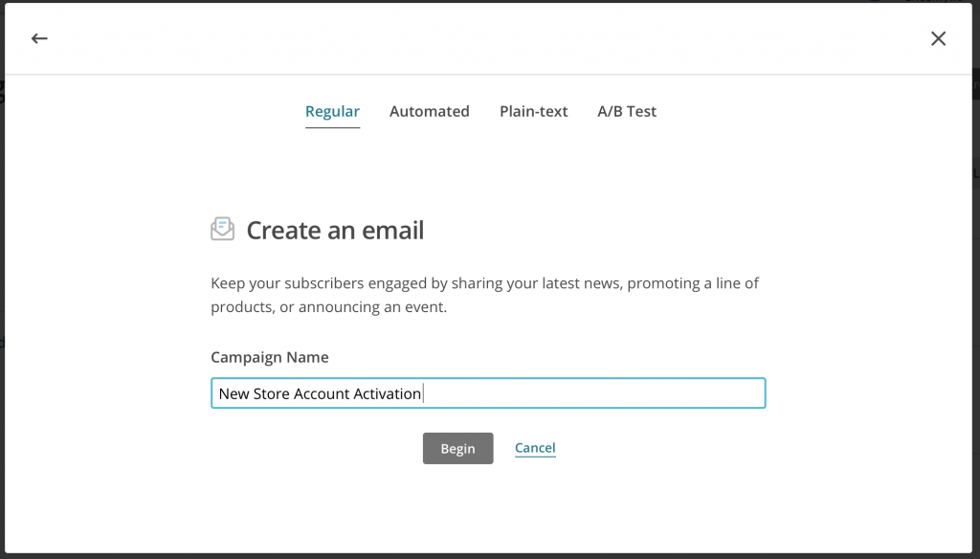This screenshot has width=980, height=559.
Task: Click the Campaign Name label
Action: coord(269,357)
